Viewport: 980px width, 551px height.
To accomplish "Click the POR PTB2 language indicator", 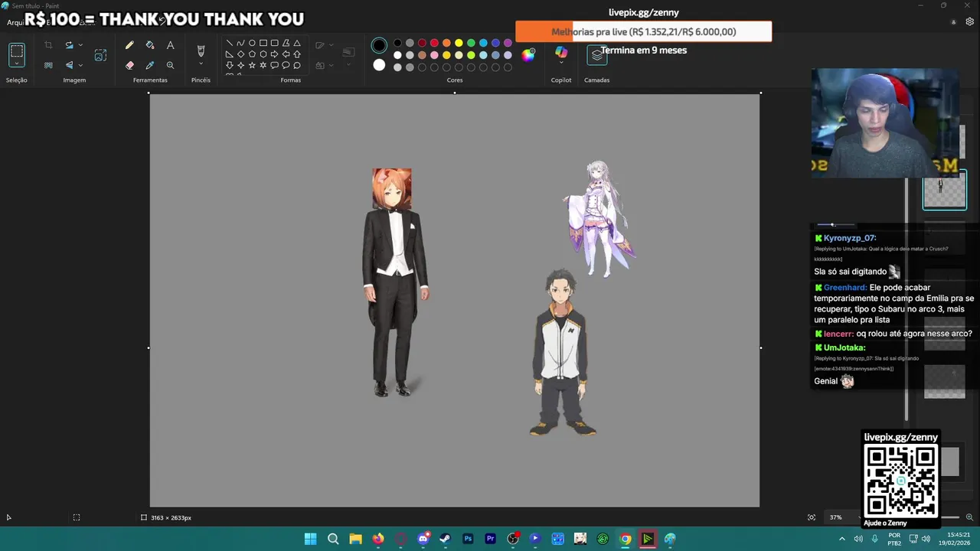I will pyautogui.click(x=894, y=539).
